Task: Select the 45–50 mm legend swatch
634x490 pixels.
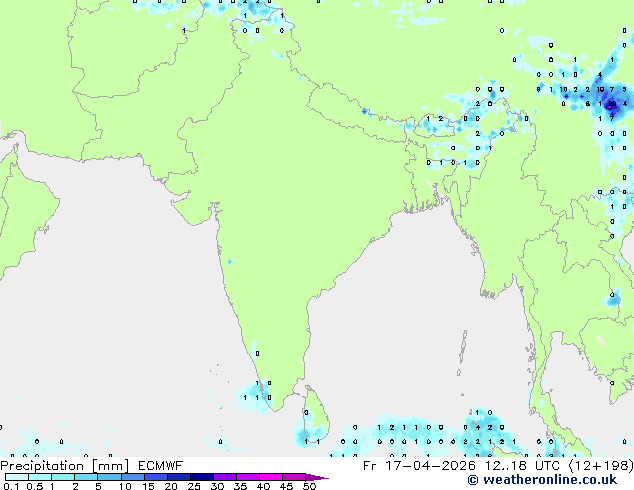Action: click(x=294, y=477)
